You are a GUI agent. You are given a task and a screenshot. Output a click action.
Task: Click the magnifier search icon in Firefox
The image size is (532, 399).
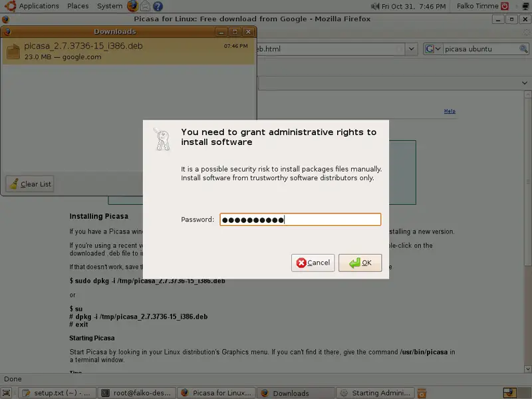click(x=523, y=49)
